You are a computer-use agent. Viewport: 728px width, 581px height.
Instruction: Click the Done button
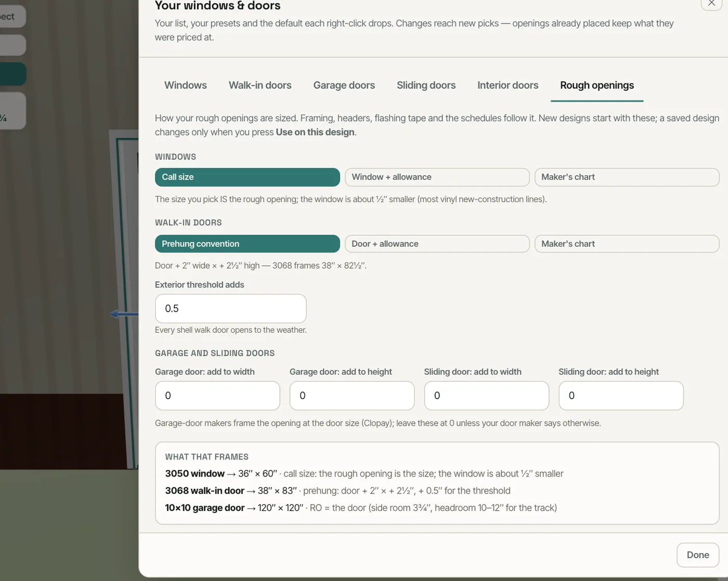(x=698, y=555)
